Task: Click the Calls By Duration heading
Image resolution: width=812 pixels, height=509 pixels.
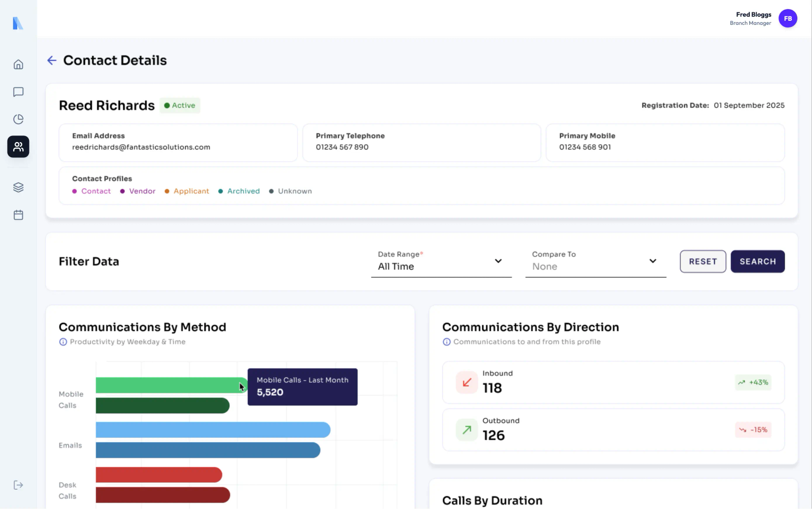Action: tap(492, 501)
